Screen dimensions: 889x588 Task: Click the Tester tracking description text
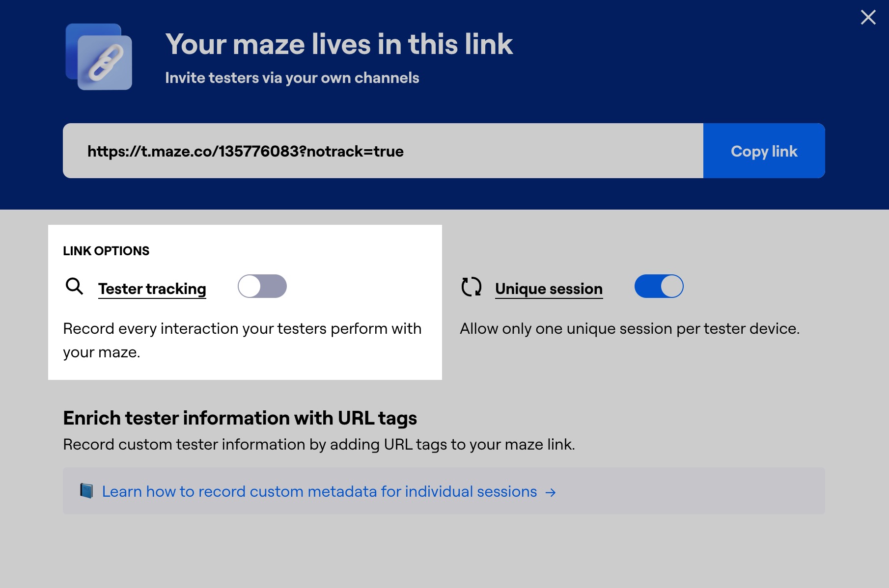click(242, 340)
